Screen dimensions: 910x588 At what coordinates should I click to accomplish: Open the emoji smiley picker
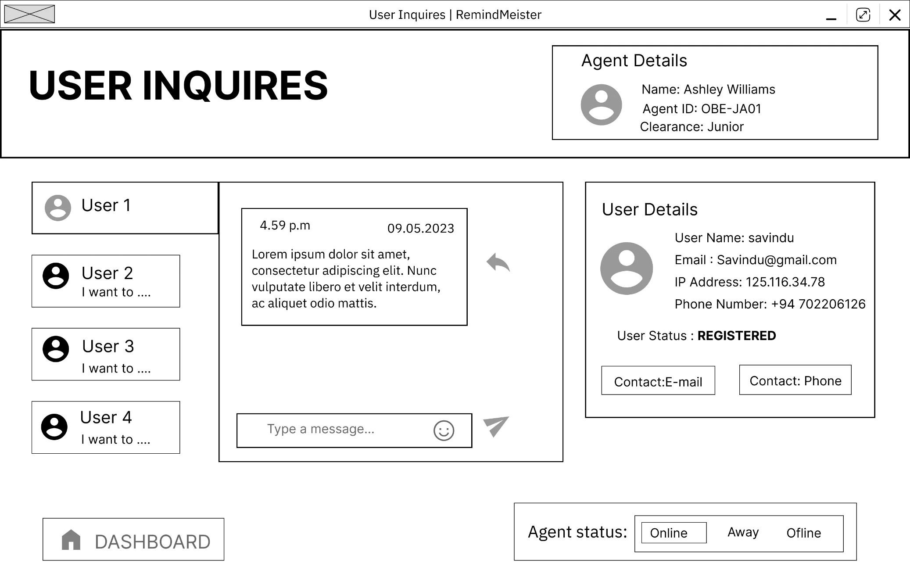click(444, 430)
